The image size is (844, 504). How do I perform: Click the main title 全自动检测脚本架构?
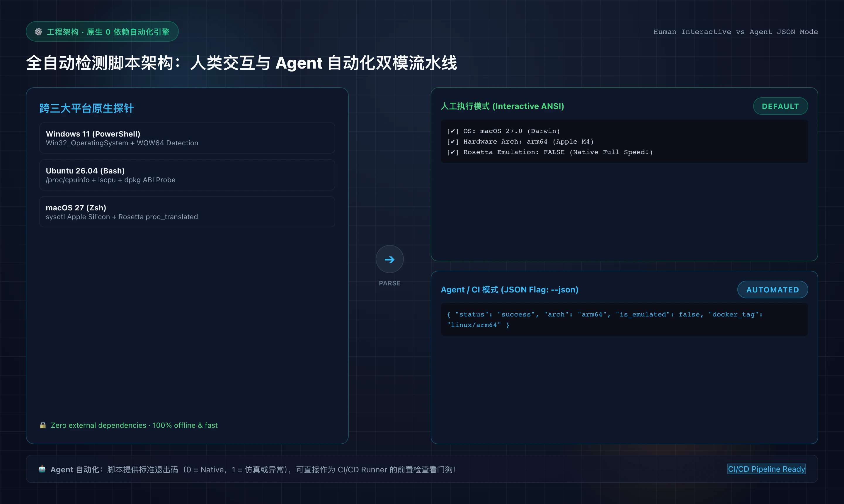pyautogui.click(x=241, y=63)
